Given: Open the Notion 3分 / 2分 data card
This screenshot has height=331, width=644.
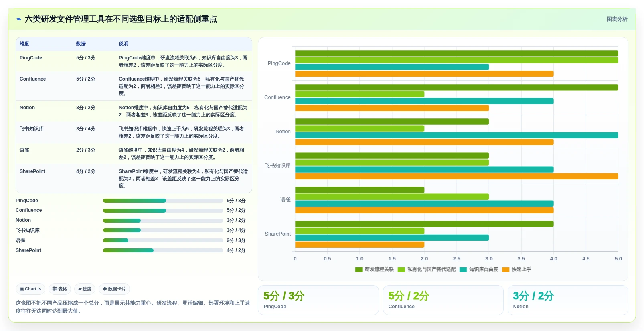Looking at the screenshot, I should pos(568,300).
